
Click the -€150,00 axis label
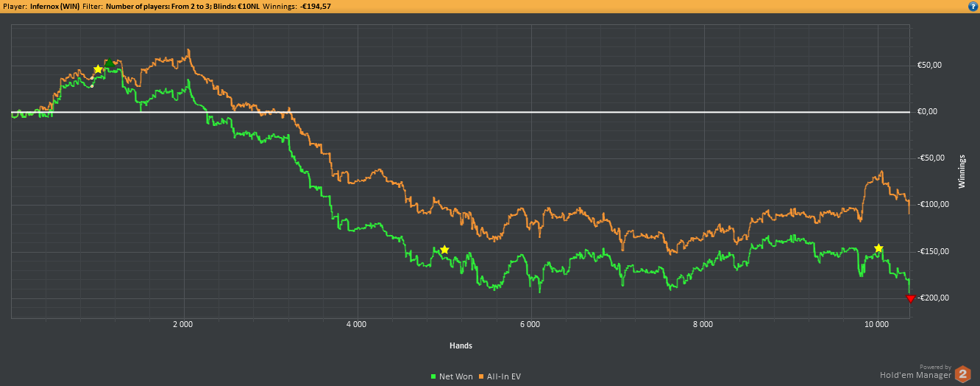pos(933,252)
